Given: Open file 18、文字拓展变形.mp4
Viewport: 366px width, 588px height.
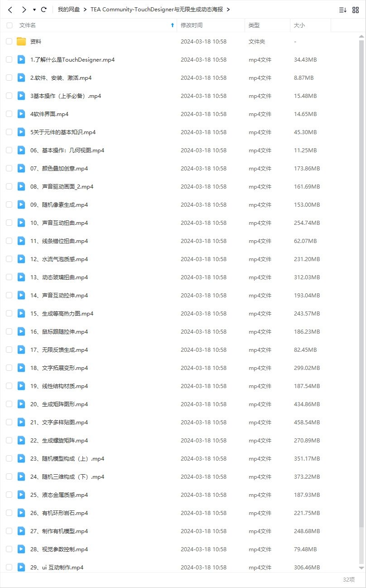Looking at the screenshot, I should pyautogui.click(x=59, y=368).
